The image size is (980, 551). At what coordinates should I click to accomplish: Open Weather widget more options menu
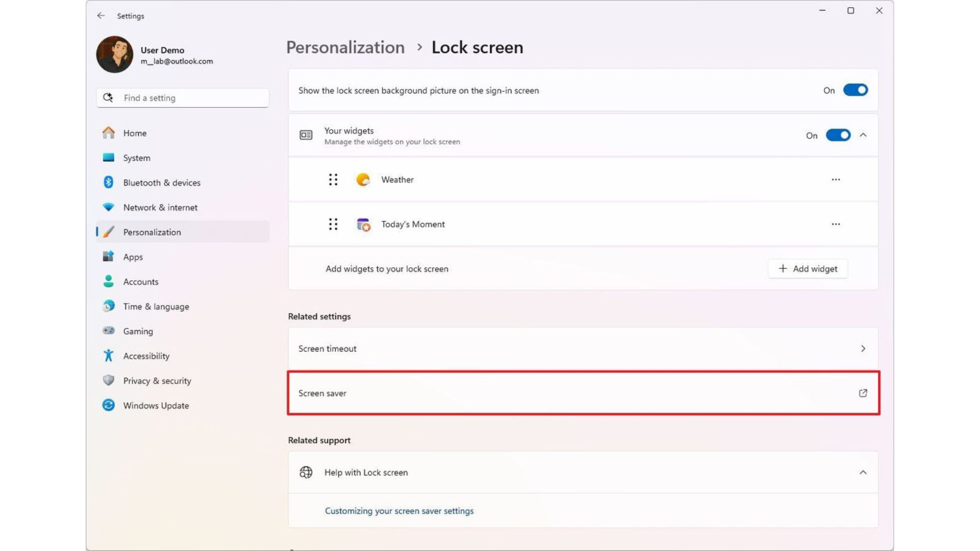836,179
